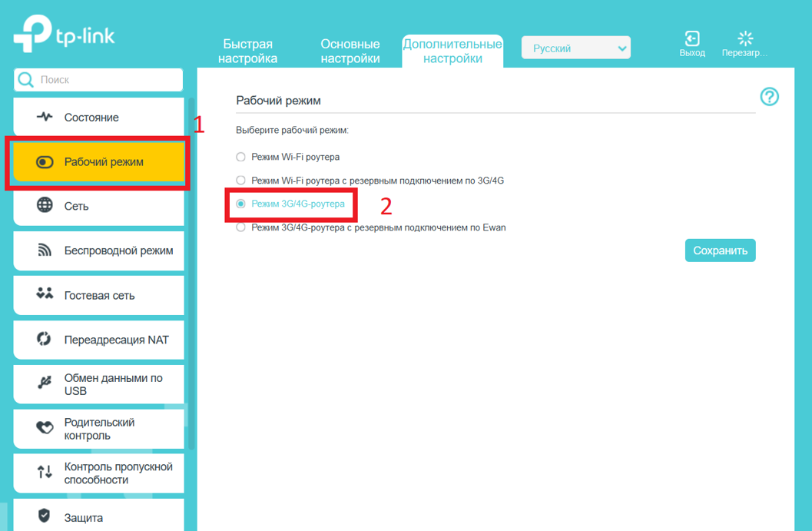Click the Сохранить button

tap(720, 251)
